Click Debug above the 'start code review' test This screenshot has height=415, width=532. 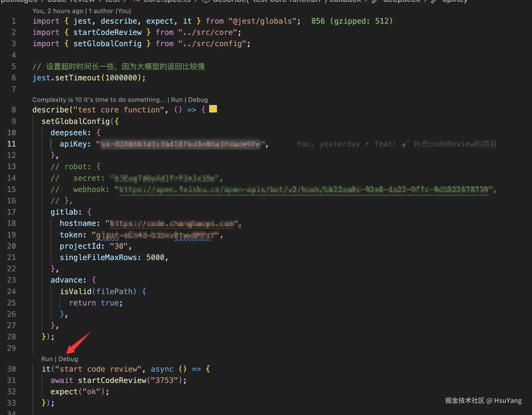pyautogui.click(x=68, y=359)
